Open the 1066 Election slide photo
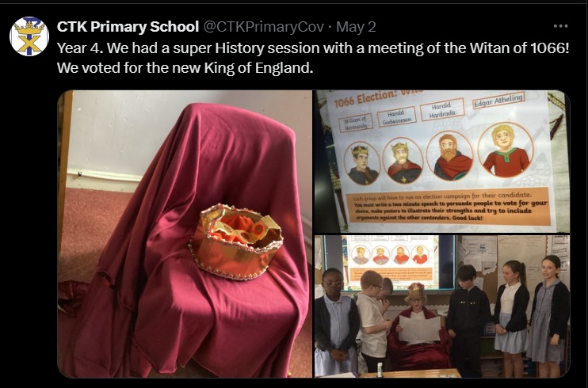 coord(442,162)
